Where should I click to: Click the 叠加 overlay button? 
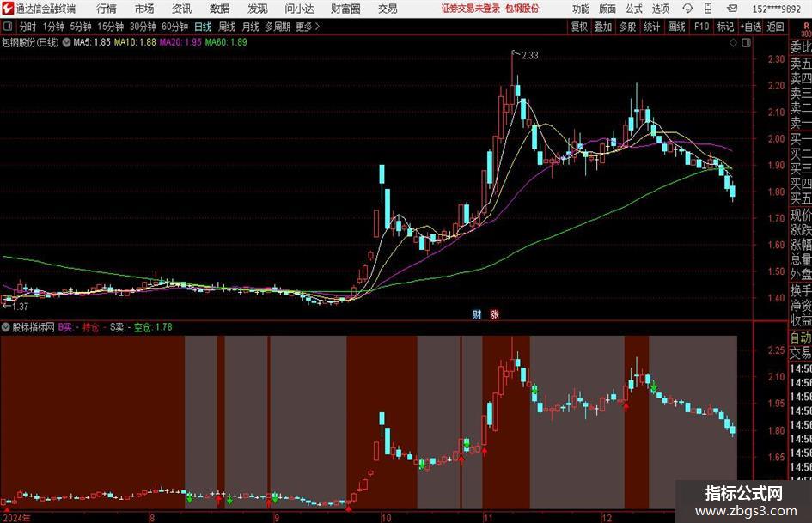[x=603, y=27]
